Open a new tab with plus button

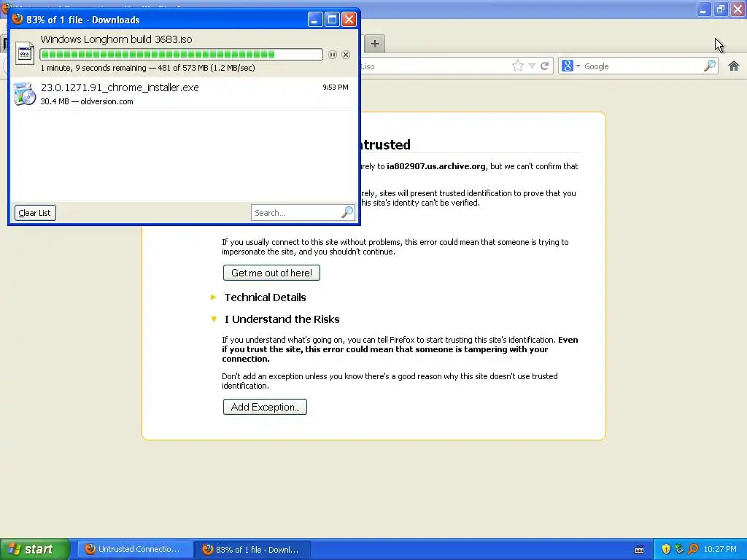pos(375,44)
